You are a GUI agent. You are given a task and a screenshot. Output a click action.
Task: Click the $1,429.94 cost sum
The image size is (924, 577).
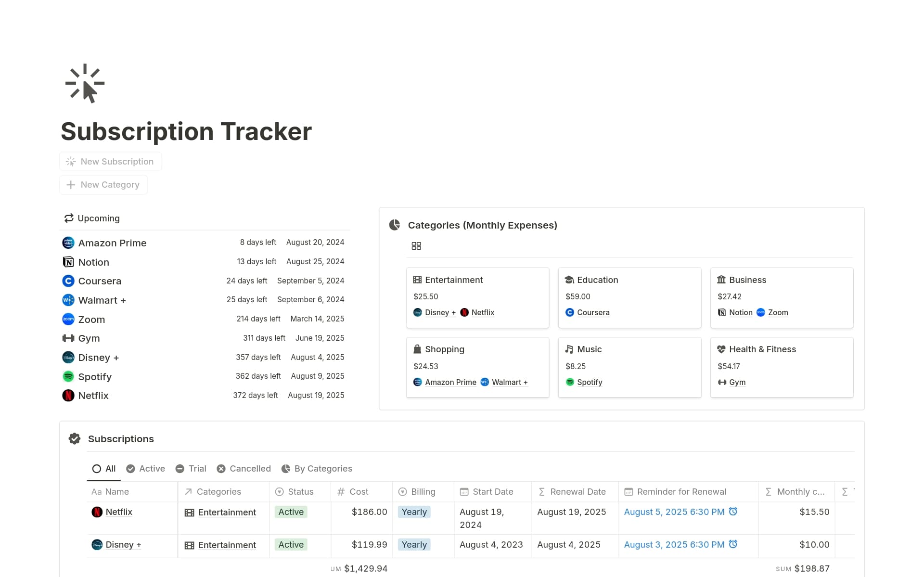coord(366,568)
